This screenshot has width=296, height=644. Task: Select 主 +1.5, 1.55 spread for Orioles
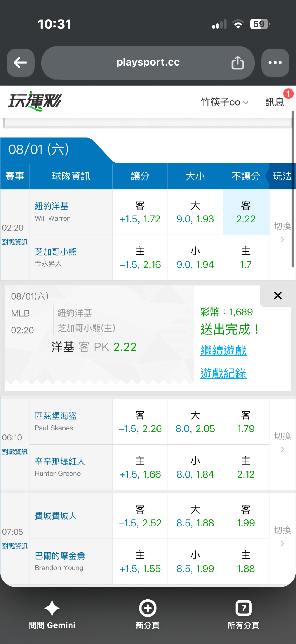click(140, 562)
